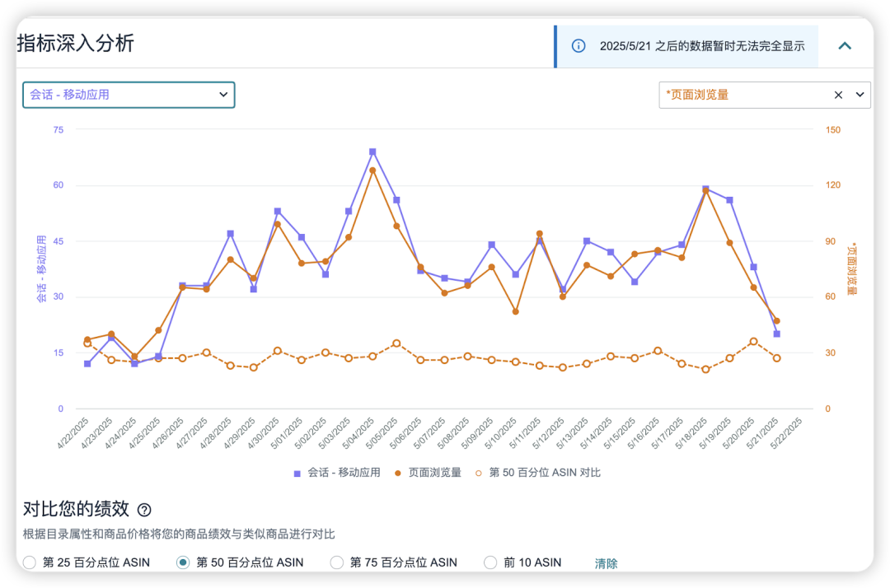Image resolution: width=890 pixels, height=588 pixels.
Task: Click the 对比您的绩效 heading
Action: point(76,509)
